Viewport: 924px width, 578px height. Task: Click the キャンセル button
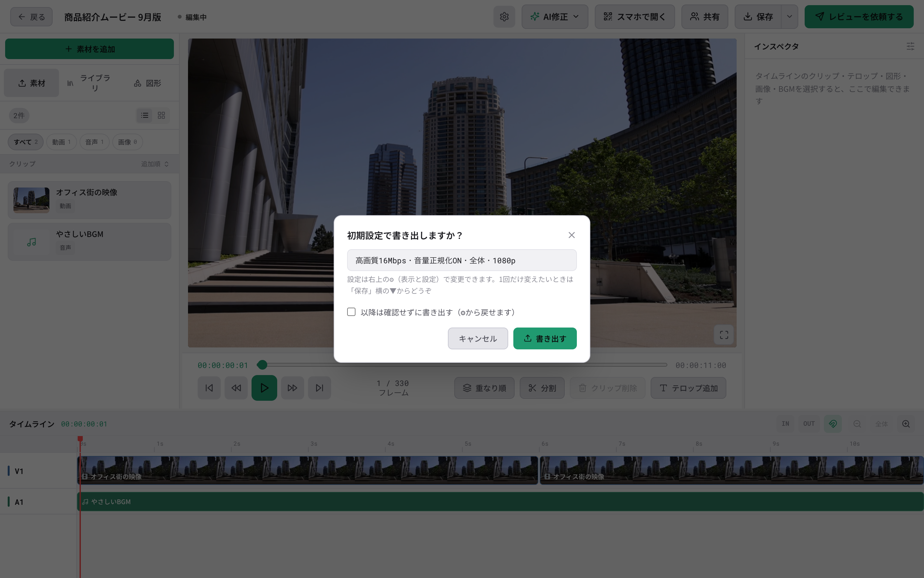pyautogui.click(x=478, y=338)
